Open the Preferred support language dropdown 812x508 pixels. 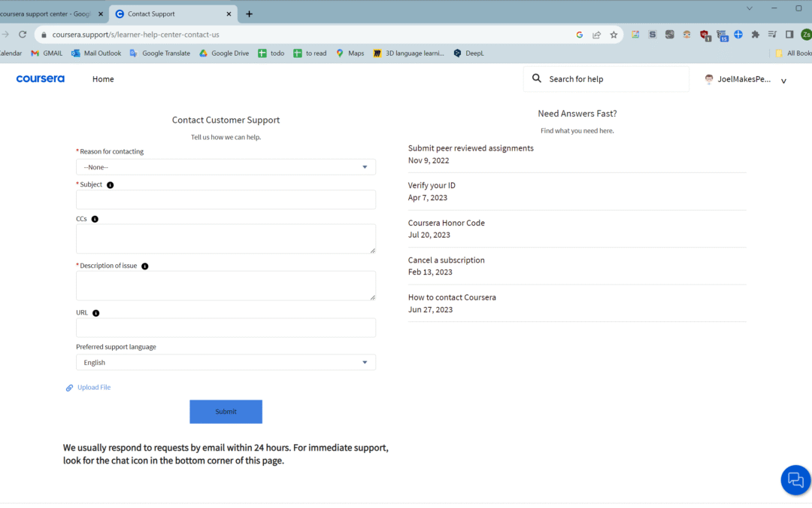[226, 363]
